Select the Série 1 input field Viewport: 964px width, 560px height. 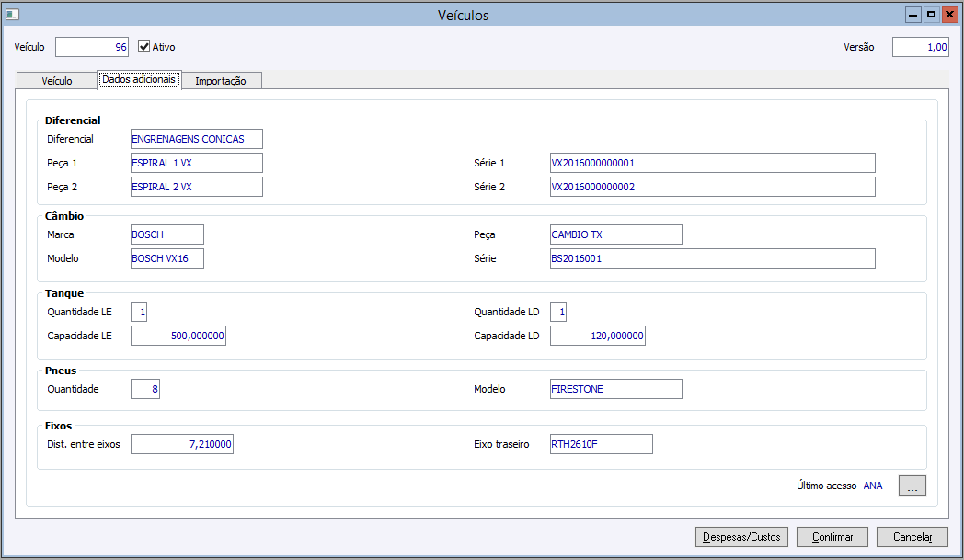[x=712, y=163]
